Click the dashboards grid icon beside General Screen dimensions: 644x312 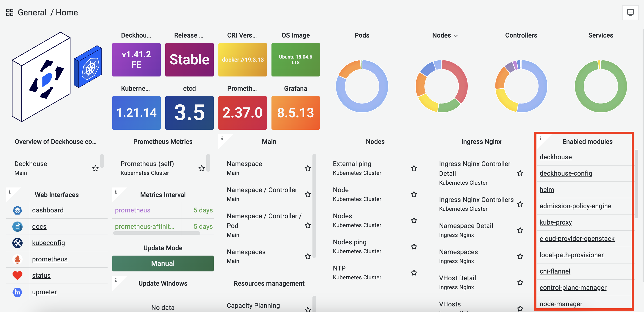(x=10, y=12)
